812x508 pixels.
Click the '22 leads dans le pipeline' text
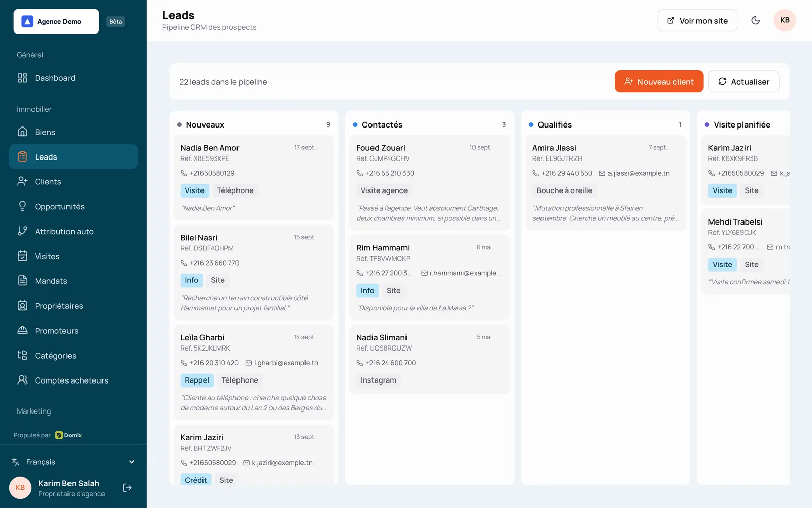point(223,82)
